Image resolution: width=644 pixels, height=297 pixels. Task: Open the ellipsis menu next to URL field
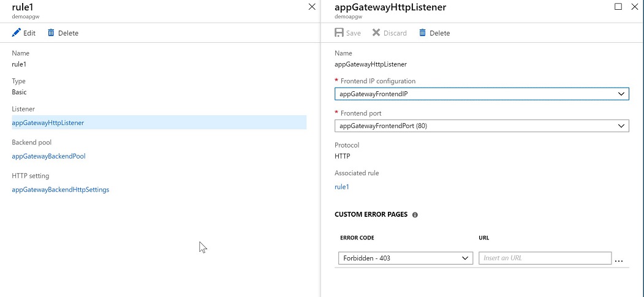click(619, 260)
